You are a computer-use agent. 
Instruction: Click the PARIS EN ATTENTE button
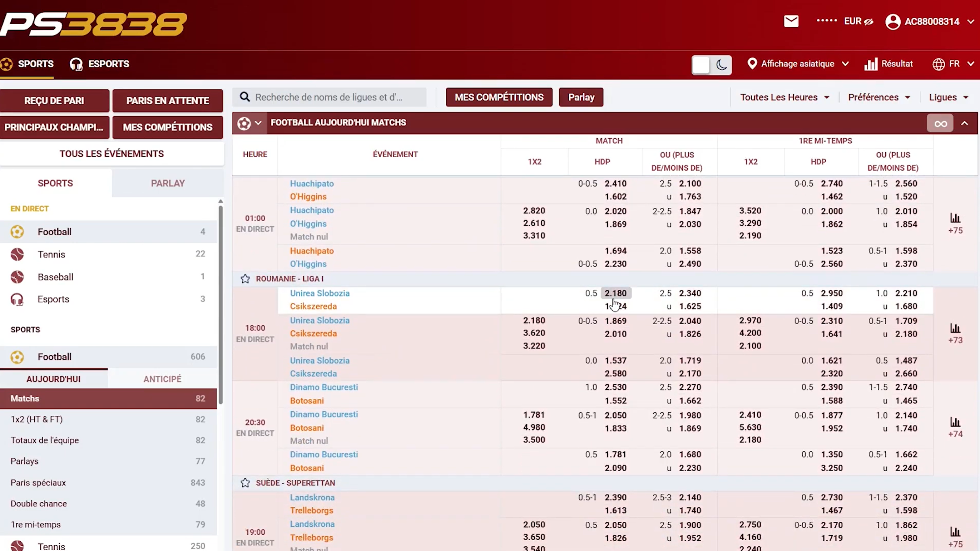(168, 101)
